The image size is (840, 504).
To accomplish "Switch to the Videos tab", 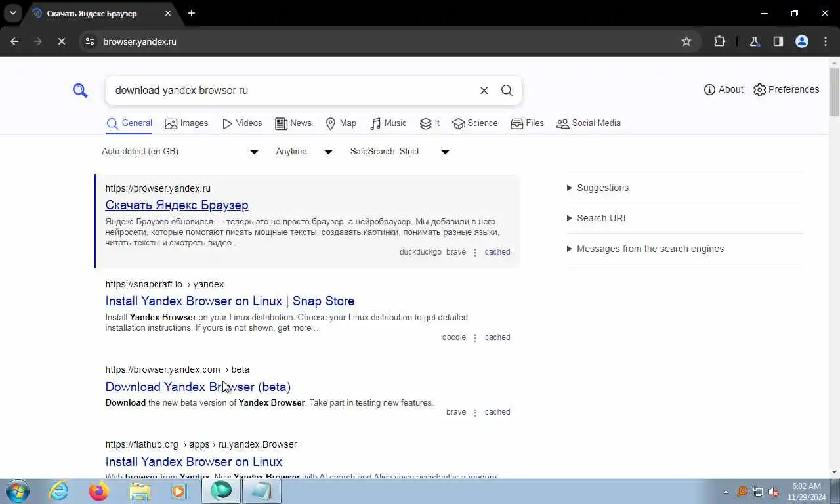I will coord(242,123).
